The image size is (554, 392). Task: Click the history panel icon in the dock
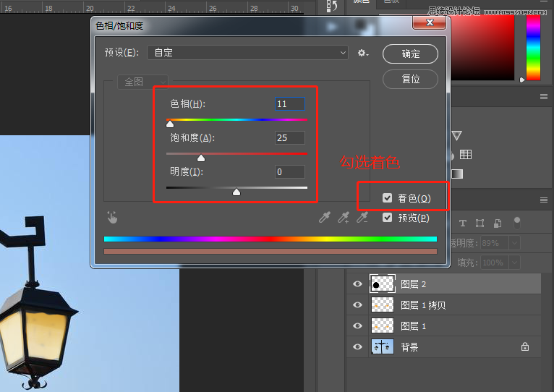point(332,6)
